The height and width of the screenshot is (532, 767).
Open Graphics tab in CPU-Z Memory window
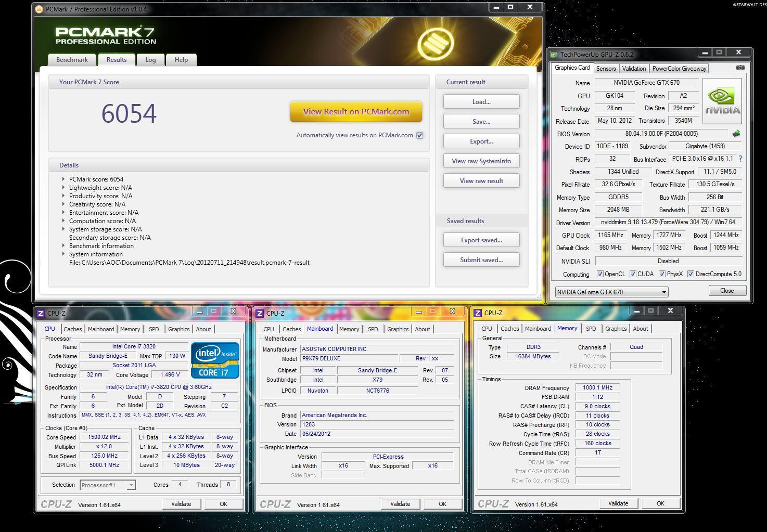point(616,329)
